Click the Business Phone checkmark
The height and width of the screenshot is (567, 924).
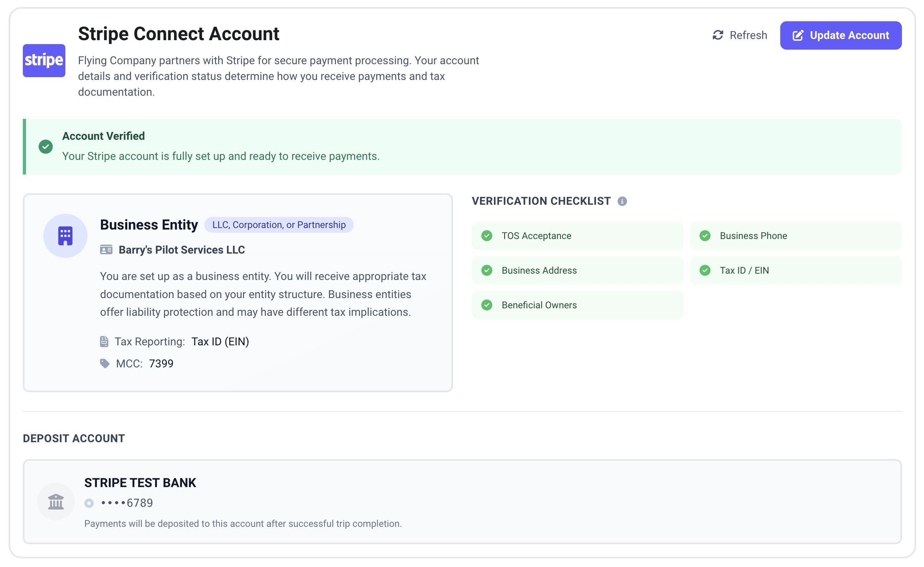tap(705, 236)
